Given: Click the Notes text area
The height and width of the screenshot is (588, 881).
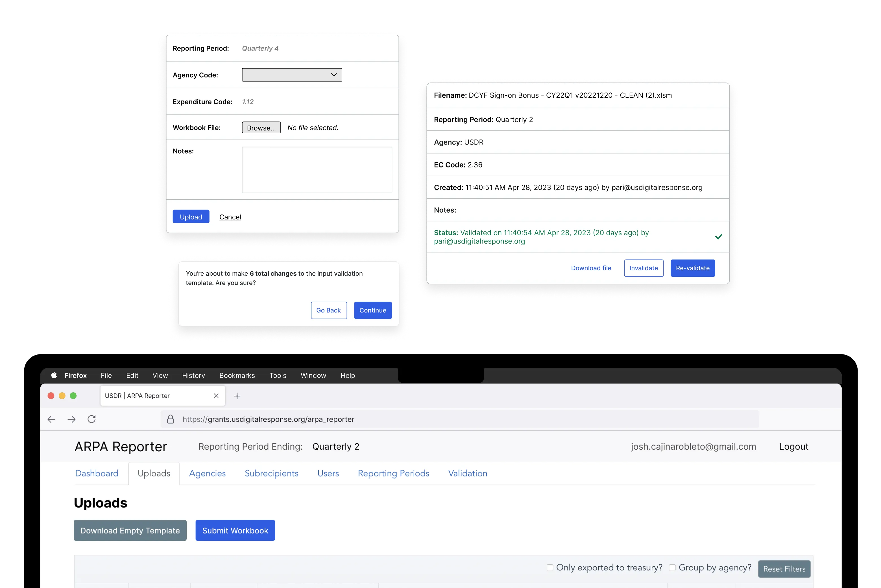Looking at the screenshot, I should 317,170.
